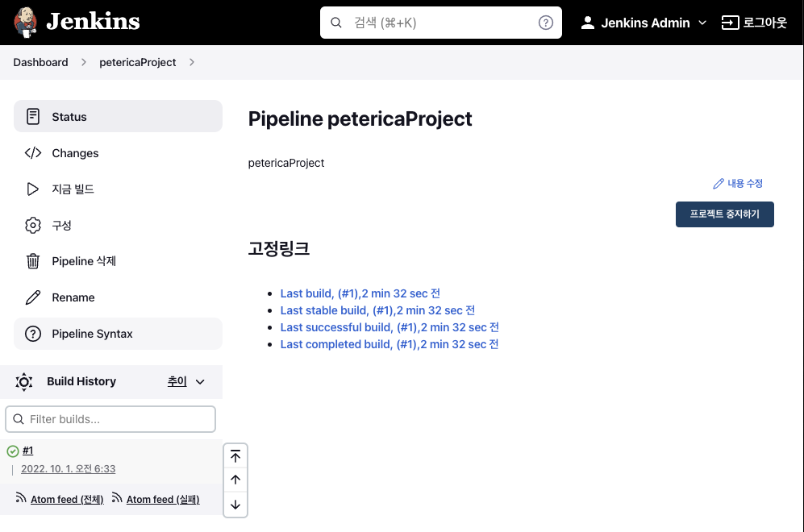Click the 2022. 10. 1. 오전 6:33 timestamp
Image resolution: width=804 pixels, height=532 pixels.
tap(69, 469)
